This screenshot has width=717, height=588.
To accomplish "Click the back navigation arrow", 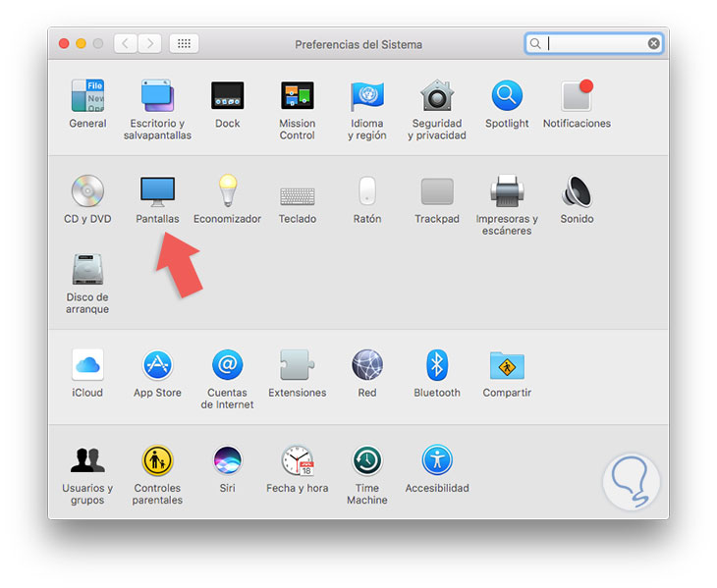I will click(x=126, y=44).
